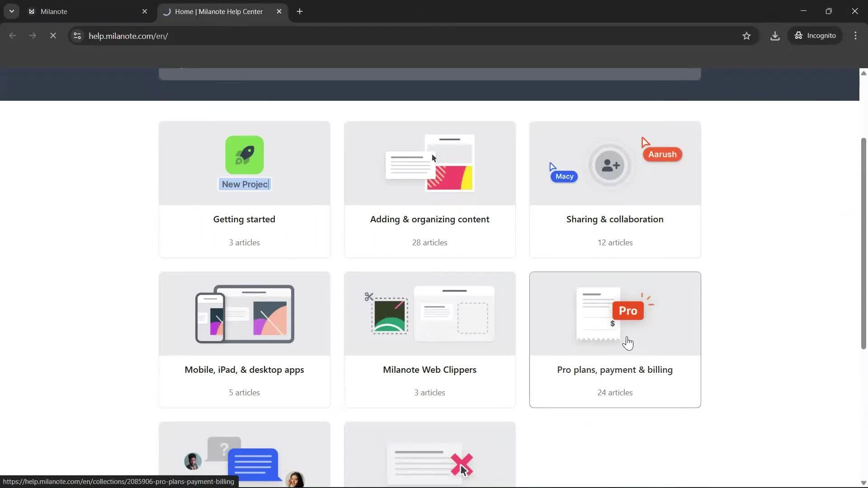Expand the browser overflow options
This screenshot has height=488, width=868.
tap(855, 36)
